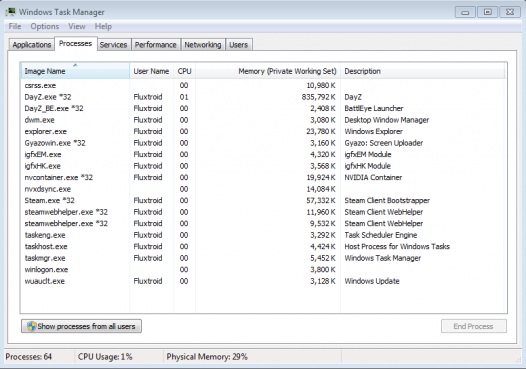This screenshot has width=526, height=369.
Task: Open the File menu
Action: (15, 27)
